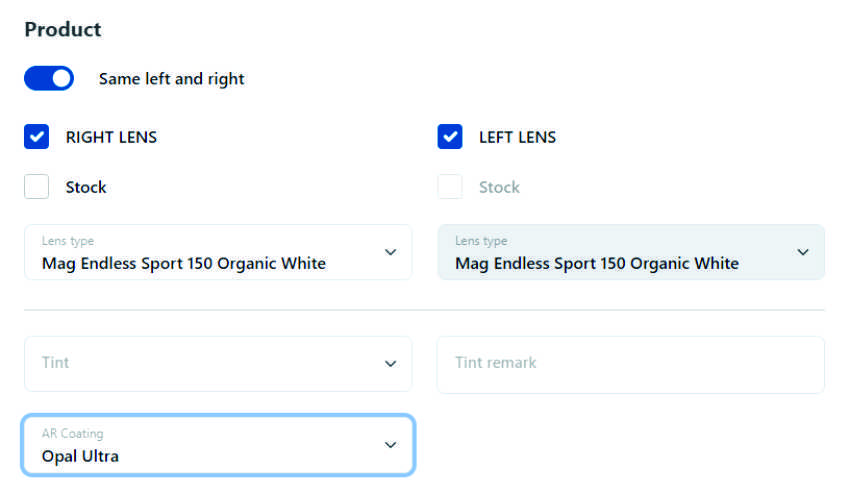Click the Product section heading
850x493 pixels.
point(63,29)
